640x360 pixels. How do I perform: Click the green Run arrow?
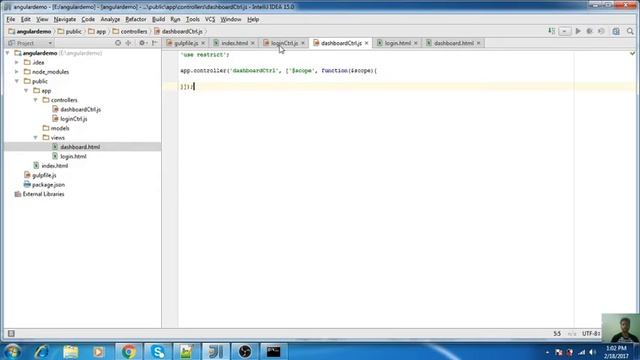578,31
